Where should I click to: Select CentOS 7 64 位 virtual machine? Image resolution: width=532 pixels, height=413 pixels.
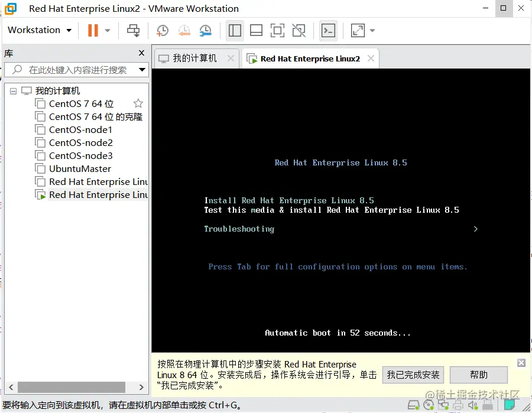click(x=81, y=104)
